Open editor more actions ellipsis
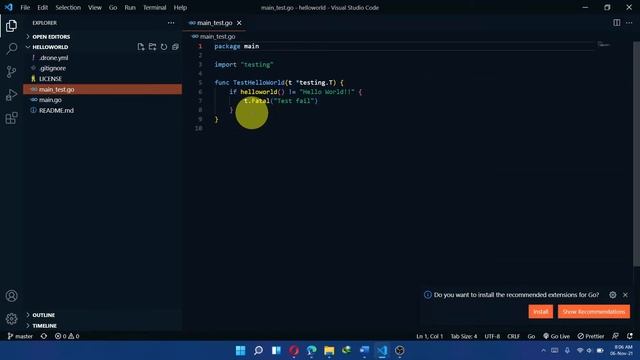The image size is (640, 360). 629,23
